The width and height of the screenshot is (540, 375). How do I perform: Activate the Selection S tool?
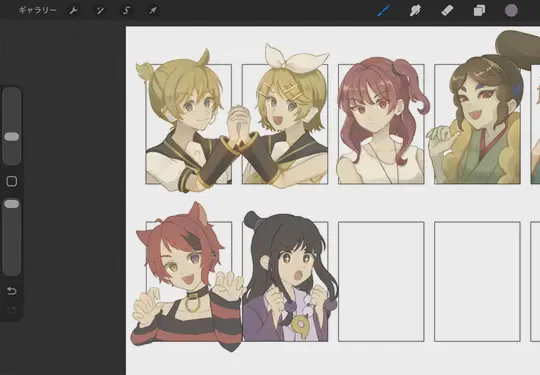point(126,11)
